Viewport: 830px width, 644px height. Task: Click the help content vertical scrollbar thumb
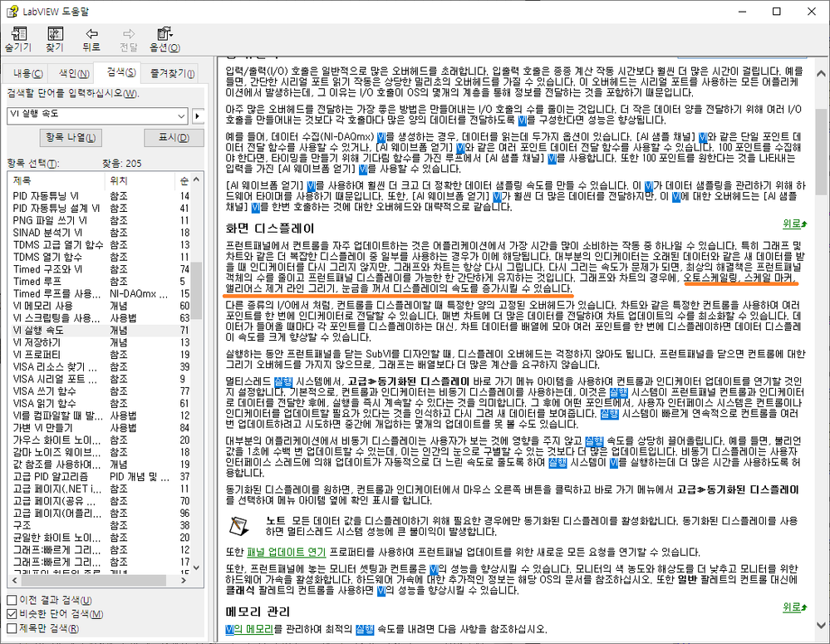[821, 152]
